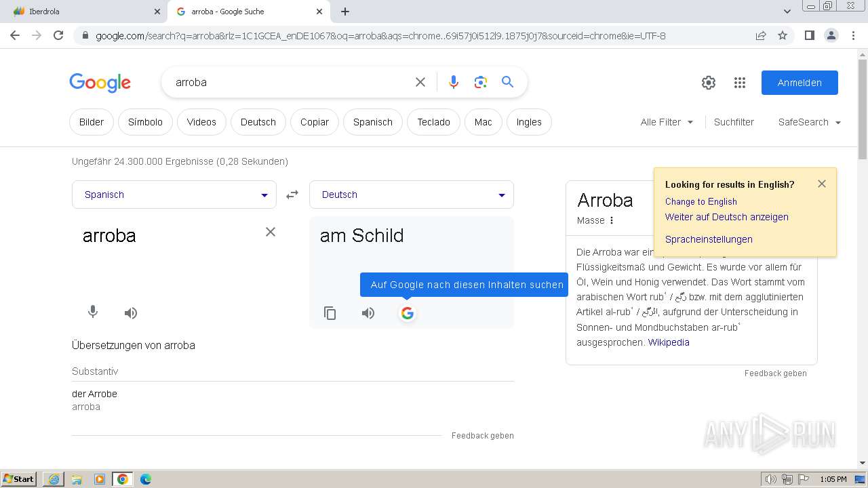Open the Chrome three-dot menu
The height and width of the screenshot is (488, 868).
click(x=853, y=35)
